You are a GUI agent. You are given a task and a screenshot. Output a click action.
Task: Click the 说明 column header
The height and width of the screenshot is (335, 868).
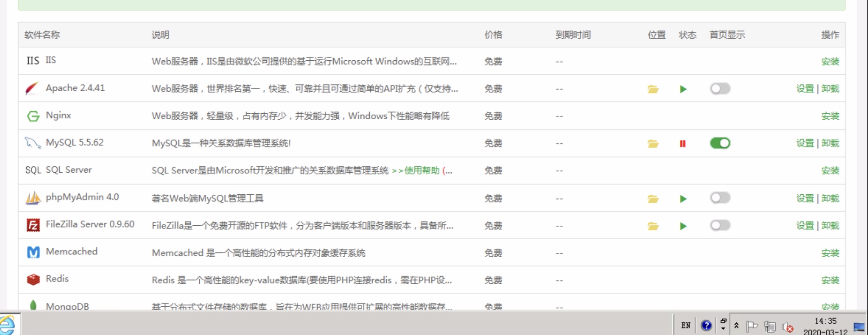click(161, 35)
